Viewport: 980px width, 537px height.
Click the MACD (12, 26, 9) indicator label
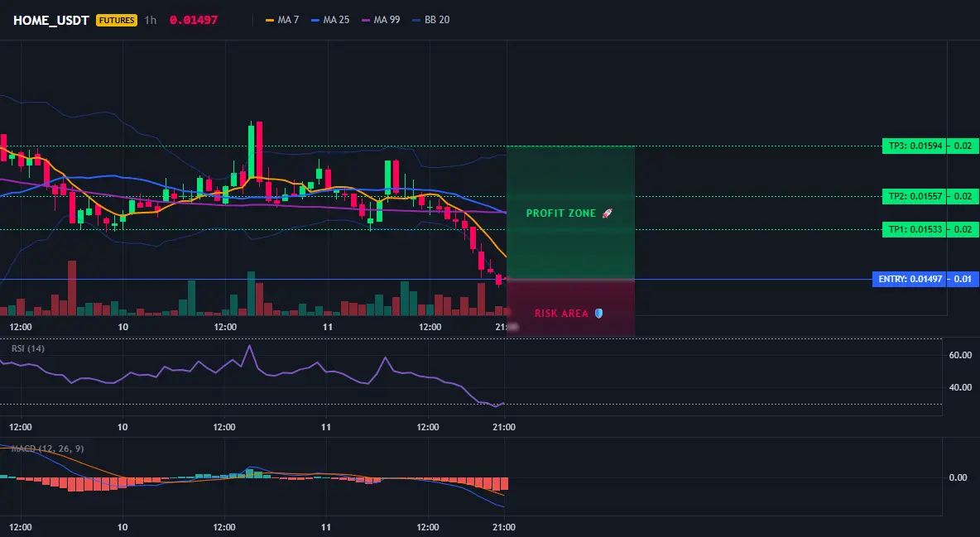tap(47, 448)
